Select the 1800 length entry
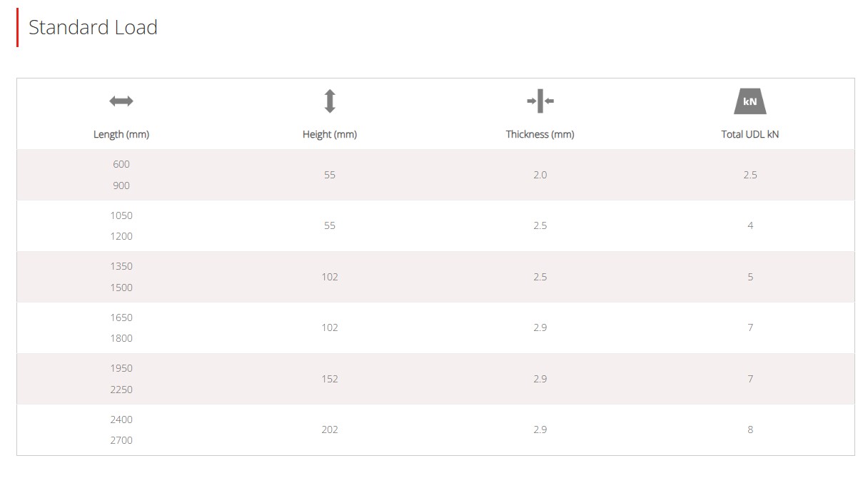Viewport: 868px width, 488px height. 121,338
